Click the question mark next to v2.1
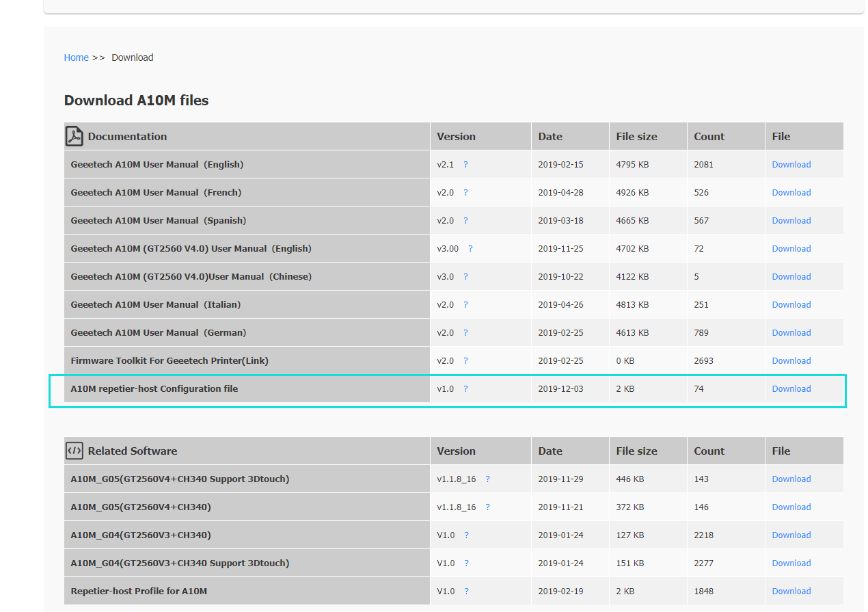 (465, 165)
